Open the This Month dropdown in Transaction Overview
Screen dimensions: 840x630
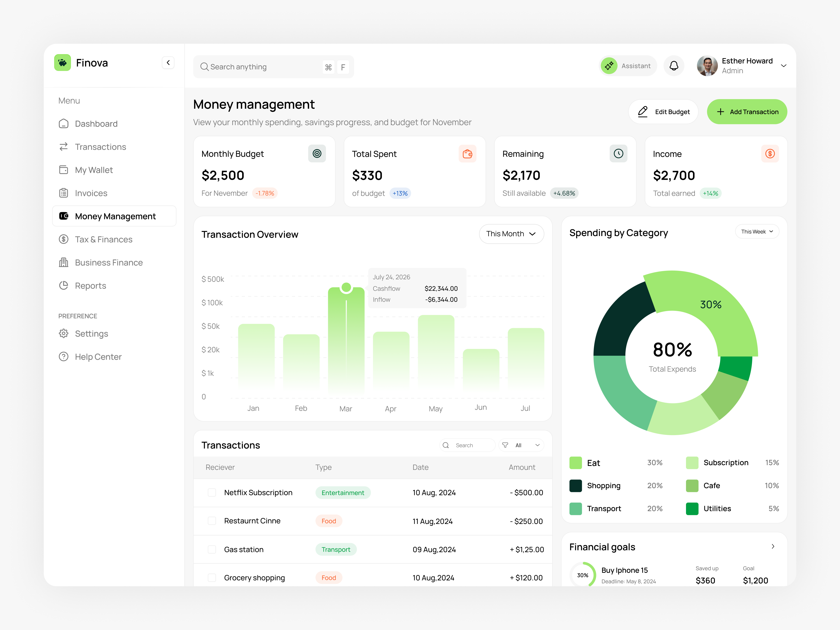[511, 234]
